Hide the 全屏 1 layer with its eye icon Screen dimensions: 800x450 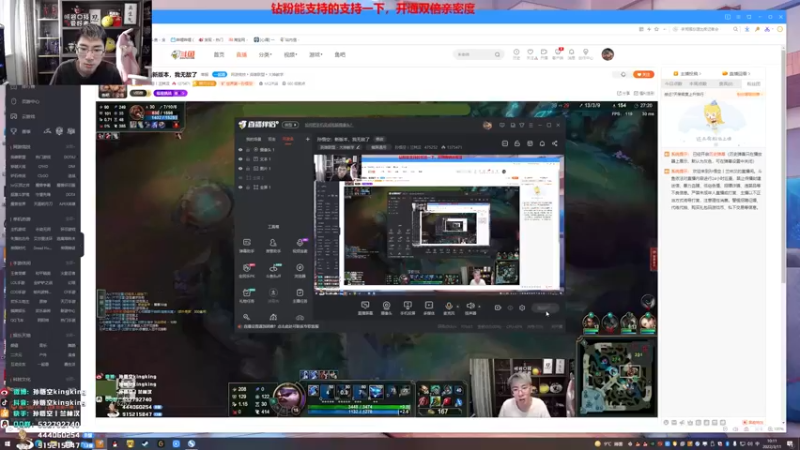tap(240, 187)
